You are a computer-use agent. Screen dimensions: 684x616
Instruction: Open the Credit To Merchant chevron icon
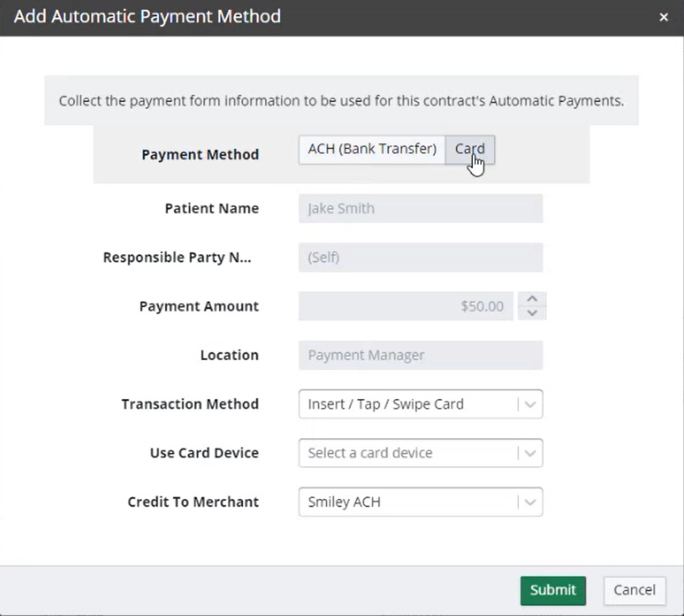531,502
